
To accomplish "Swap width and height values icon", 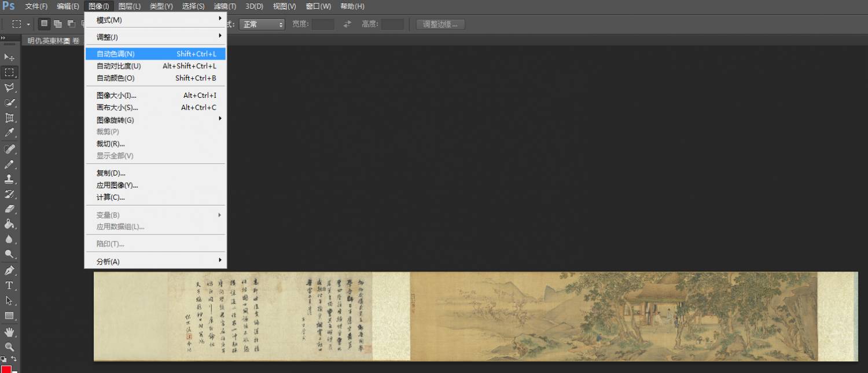I will click(347, 24).
